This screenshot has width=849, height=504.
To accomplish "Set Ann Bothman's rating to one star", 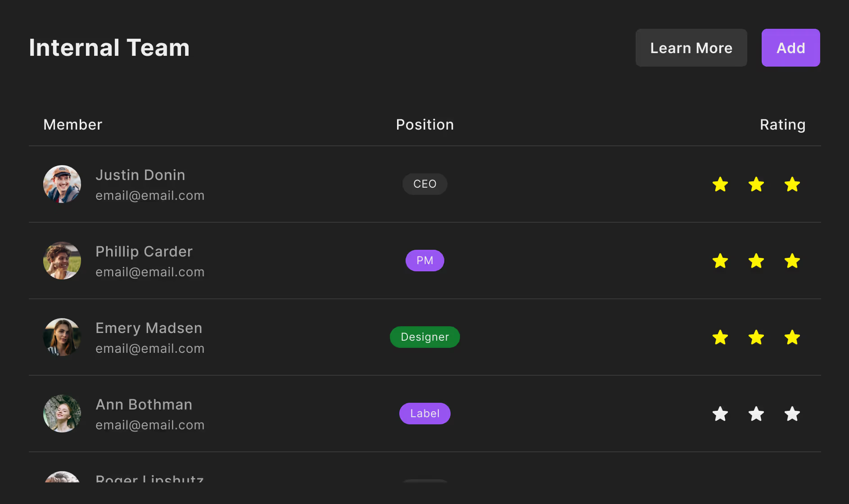I will [x=720, y=414].
